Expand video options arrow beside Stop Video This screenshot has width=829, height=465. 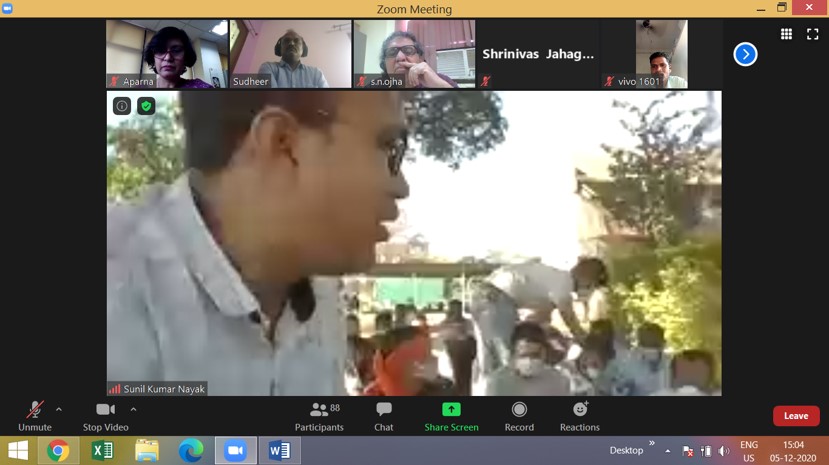133,409
